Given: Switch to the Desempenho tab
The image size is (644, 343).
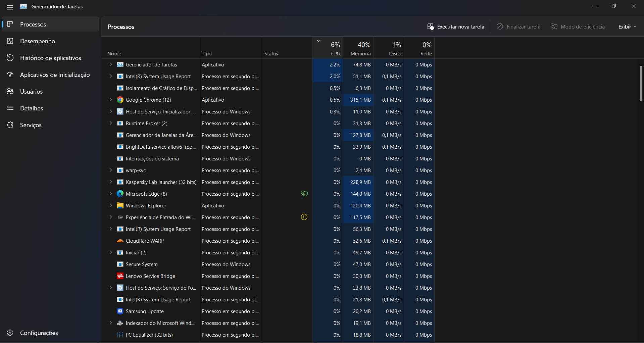Looking at the screenshot, I should pos(50,41).
